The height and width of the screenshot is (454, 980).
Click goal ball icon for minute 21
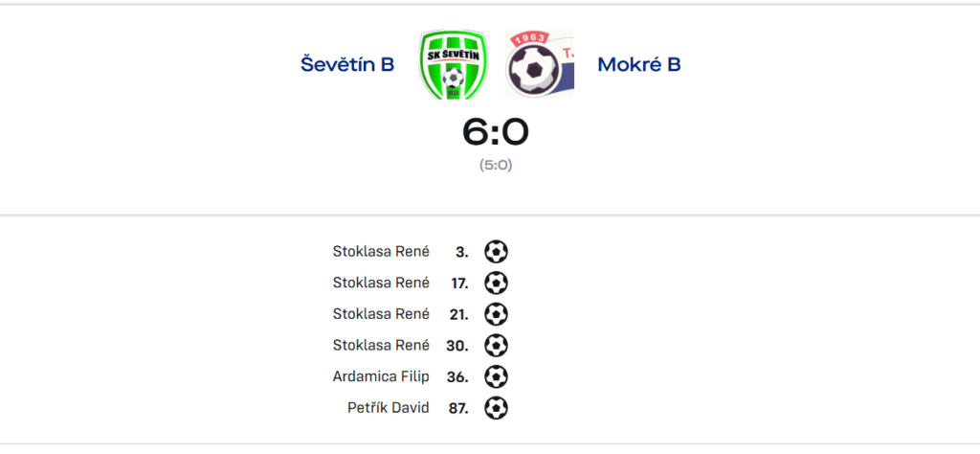pyautogui.click(x=496, y=314)
